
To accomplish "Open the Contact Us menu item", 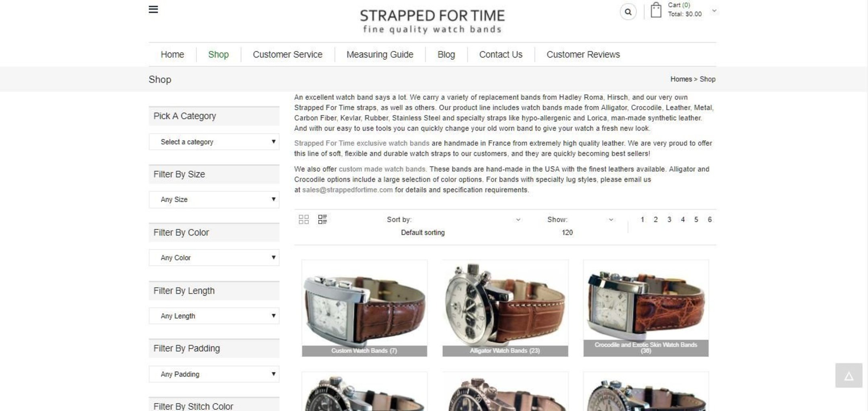I will tap(501, 55).
